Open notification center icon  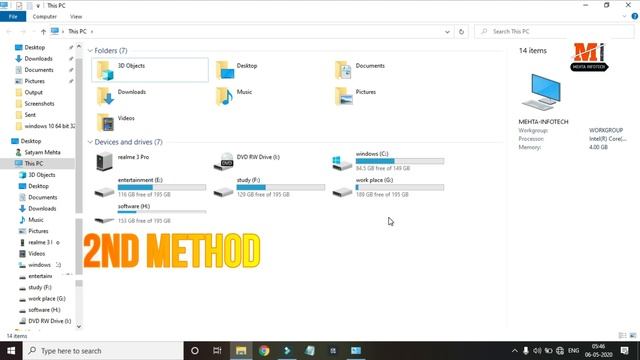624,351
